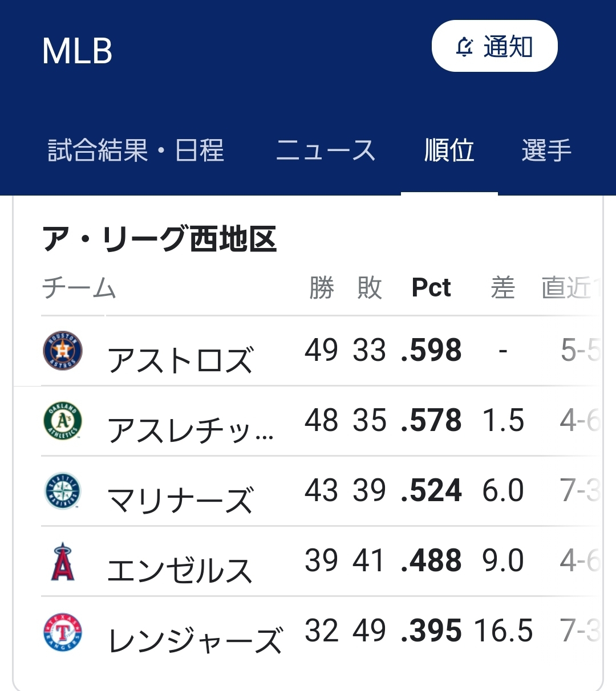Tap the Angels logo

coord(63,562)
